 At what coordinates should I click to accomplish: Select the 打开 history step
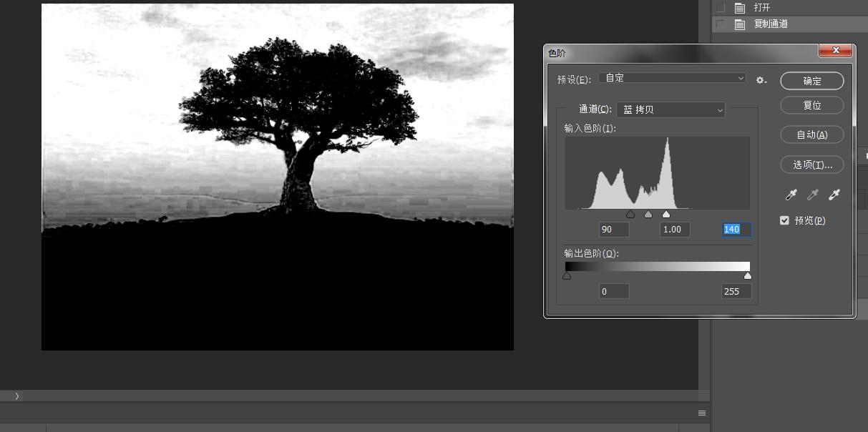tap(790, 8)
